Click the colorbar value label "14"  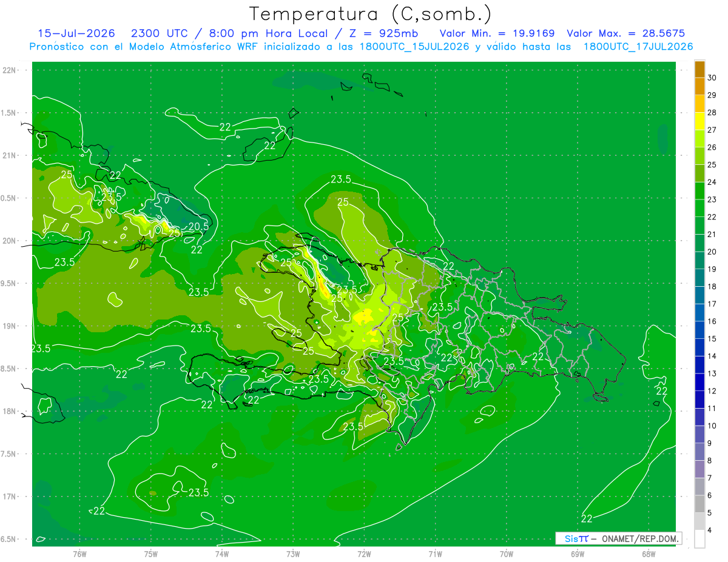(x=712, y=356)
